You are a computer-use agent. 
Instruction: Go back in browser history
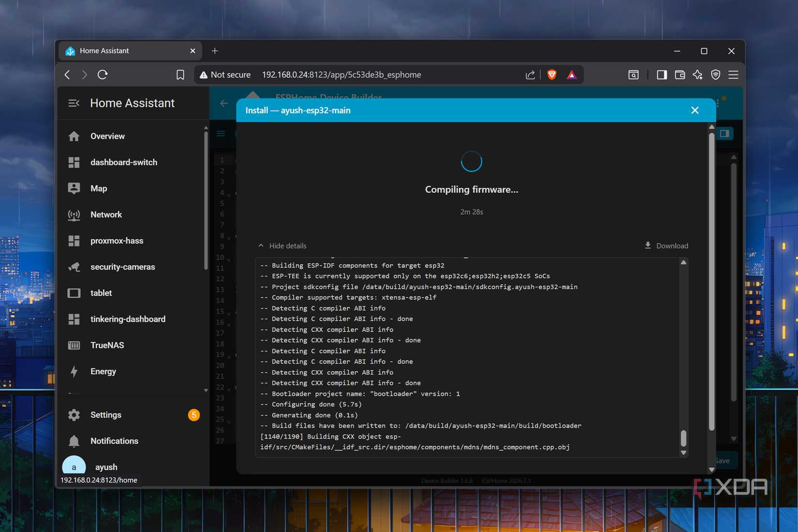coord(68,74)
